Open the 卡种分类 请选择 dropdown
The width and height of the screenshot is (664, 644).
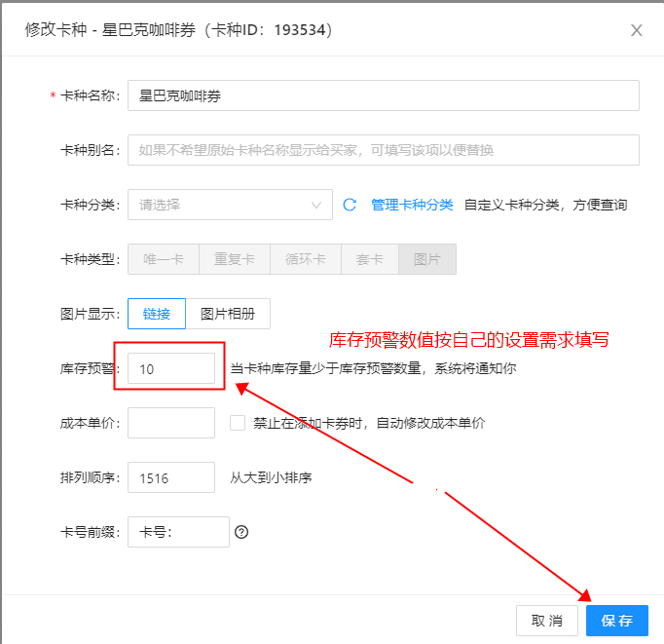pyautogui.click(x=230, y=205)
